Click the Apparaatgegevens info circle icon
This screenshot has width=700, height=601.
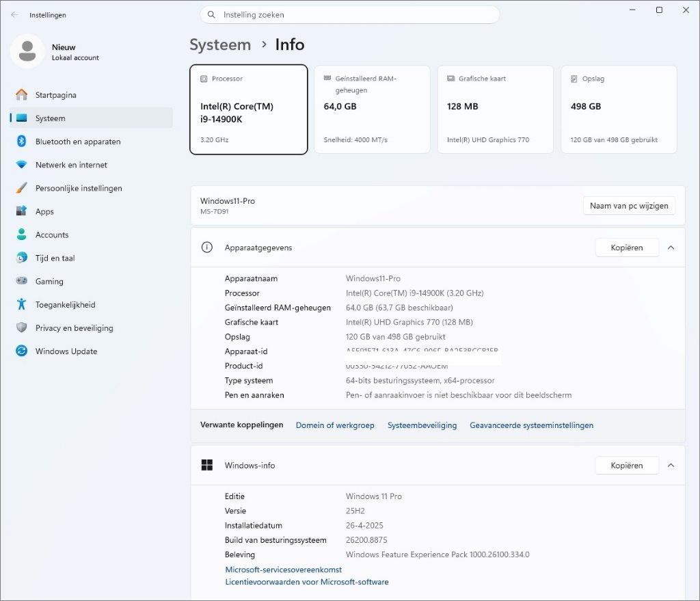pyautogui.click(x=206, y=247)
